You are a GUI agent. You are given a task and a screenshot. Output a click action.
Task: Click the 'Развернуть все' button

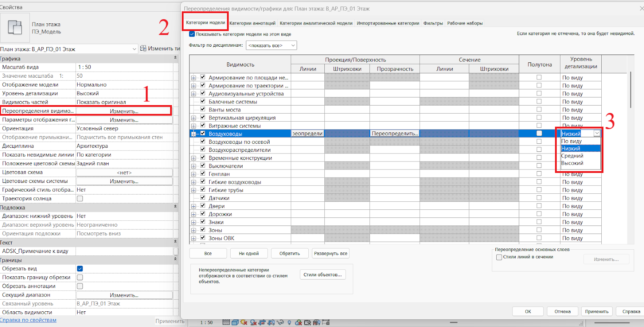[330, 253]
